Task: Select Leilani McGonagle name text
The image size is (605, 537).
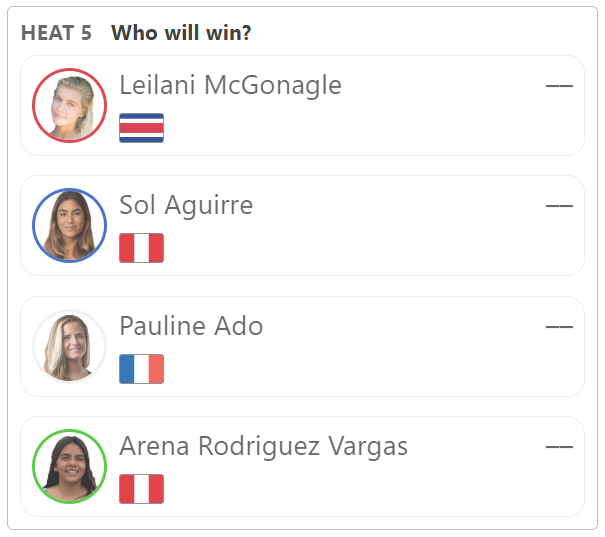Action: click(x=231, y=86)
